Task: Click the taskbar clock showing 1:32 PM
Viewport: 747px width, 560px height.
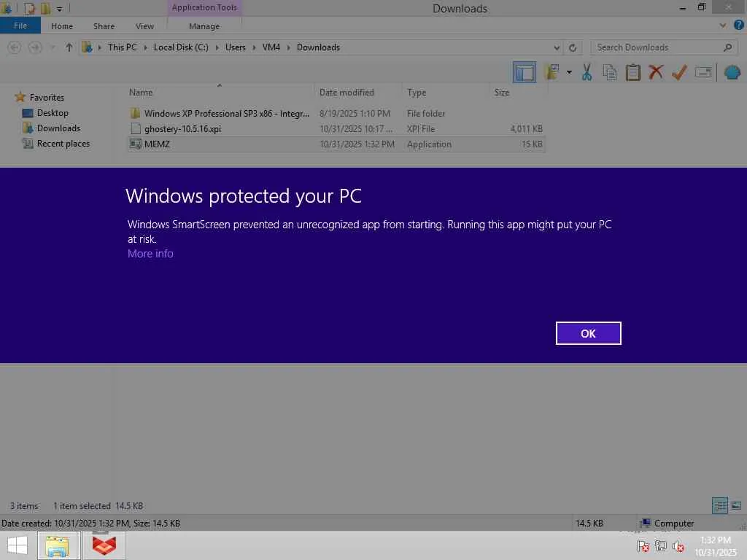Action: [716, 546]
